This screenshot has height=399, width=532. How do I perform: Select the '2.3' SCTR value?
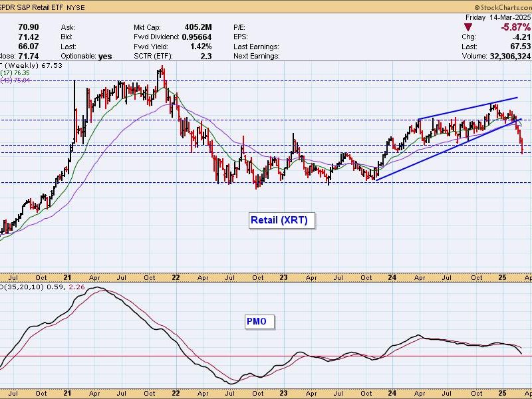(206, 56)
